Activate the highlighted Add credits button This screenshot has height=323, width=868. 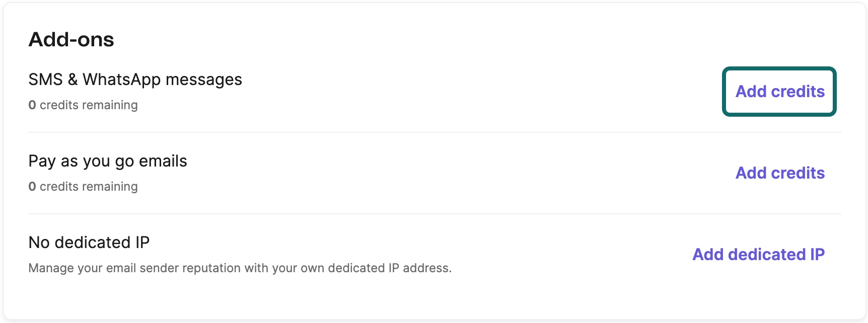point(779,92)
